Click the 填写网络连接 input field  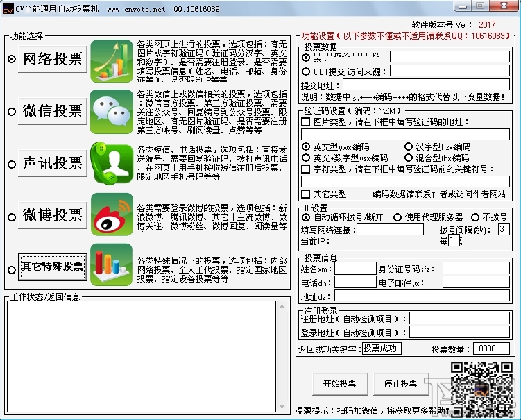tap(390, 229)
